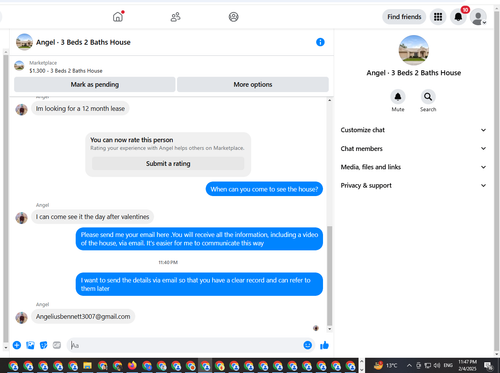The image size is (500, 373).
Task: Click the 'Im looking for a 12 month lease' message
Action: coord(80,108)
